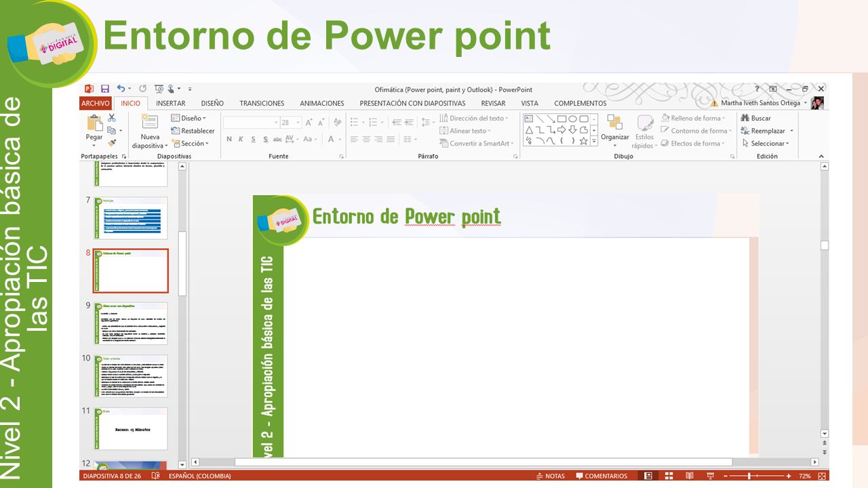Open Contorno de forma dropdown
Viewport: 868px width, 488px height.
pos(696,131)
